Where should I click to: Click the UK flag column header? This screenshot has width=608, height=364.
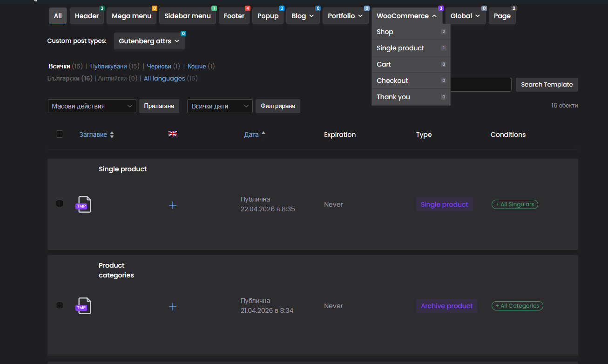tap(173, 134)
